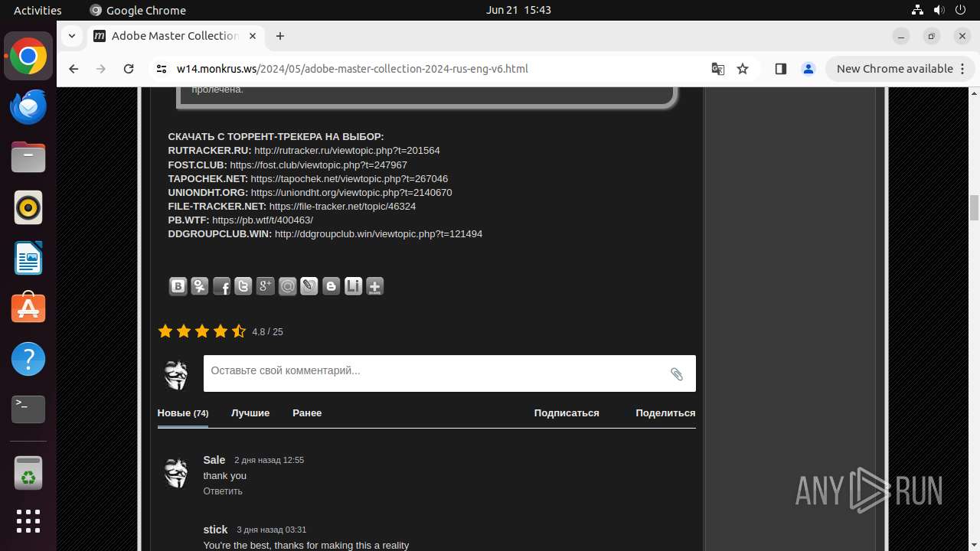This screenshot has width=980, height=551.
Task: Open a new browser tab
Action: pyautogui.click(x=280, y=36)
